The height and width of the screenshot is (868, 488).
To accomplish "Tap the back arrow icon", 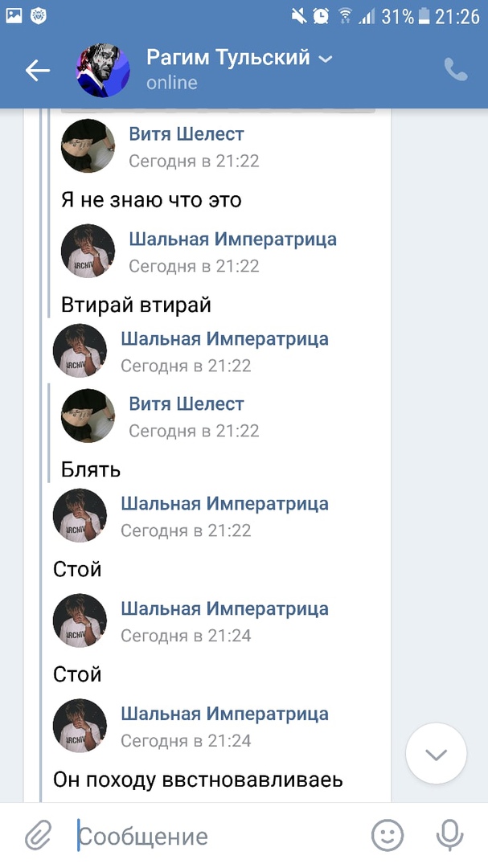I will coord(37,71).
